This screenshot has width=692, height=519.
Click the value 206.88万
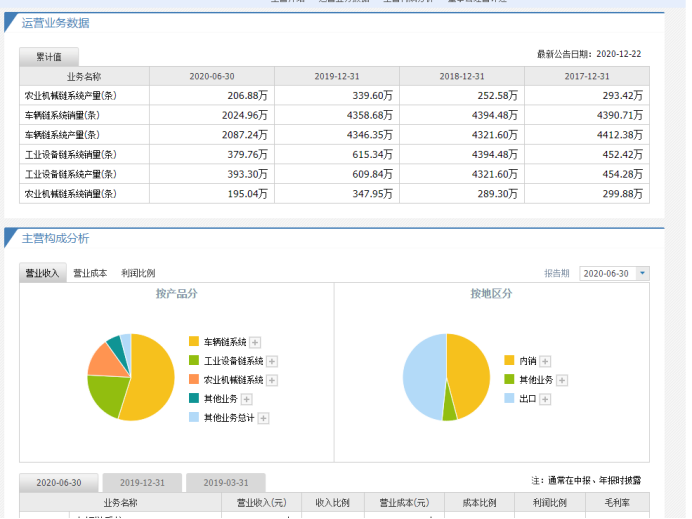coord(248,95)
